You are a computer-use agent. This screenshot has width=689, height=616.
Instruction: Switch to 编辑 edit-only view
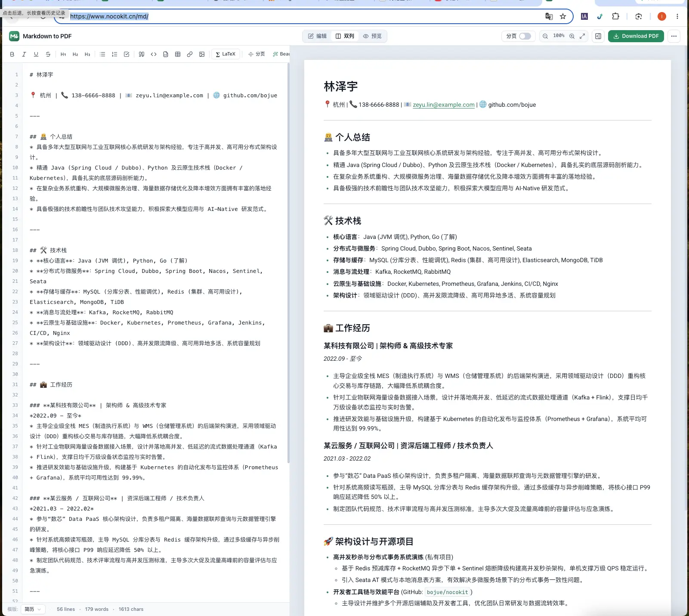click(317, 36)
